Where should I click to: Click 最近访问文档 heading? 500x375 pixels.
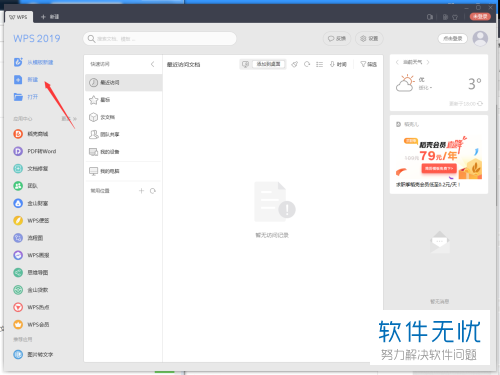[x=183, y=64]
